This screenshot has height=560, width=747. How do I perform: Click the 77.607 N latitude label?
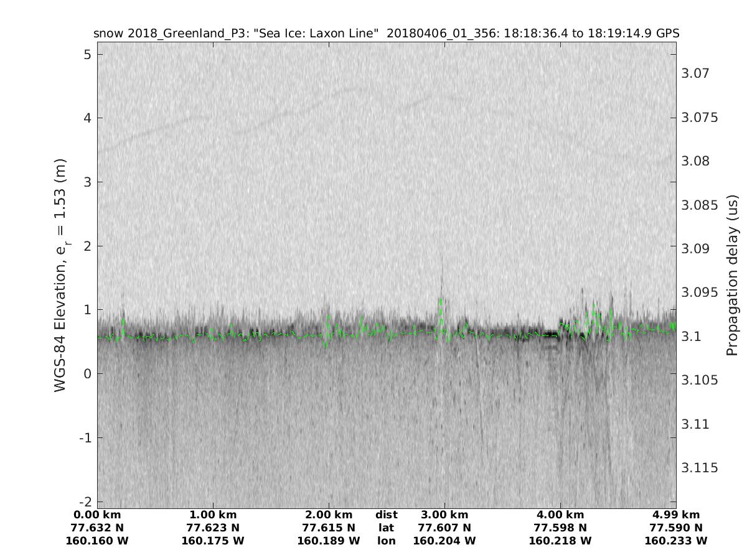point(444,528)
